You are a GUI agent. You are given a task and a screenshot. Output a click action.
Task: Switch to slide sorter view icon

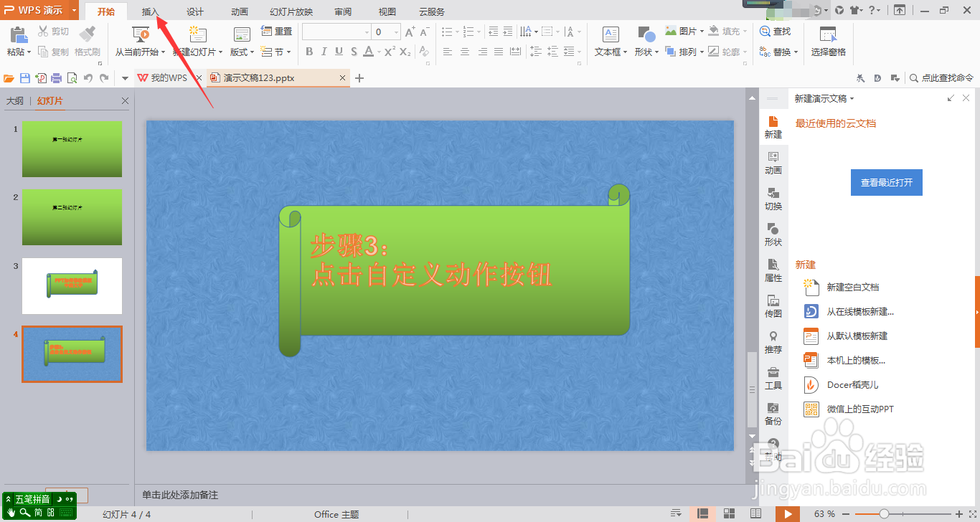(729, 513)
